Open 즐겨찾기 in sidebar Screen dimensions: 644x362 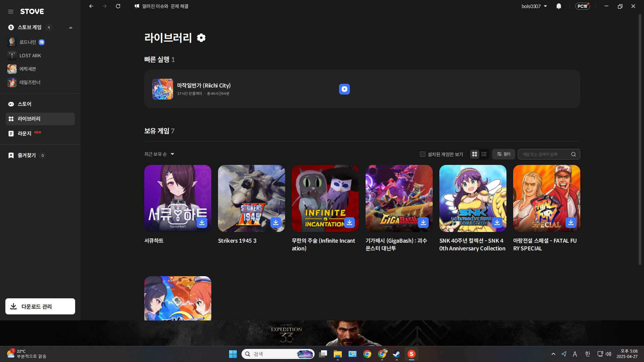click(x=40, y=156)
